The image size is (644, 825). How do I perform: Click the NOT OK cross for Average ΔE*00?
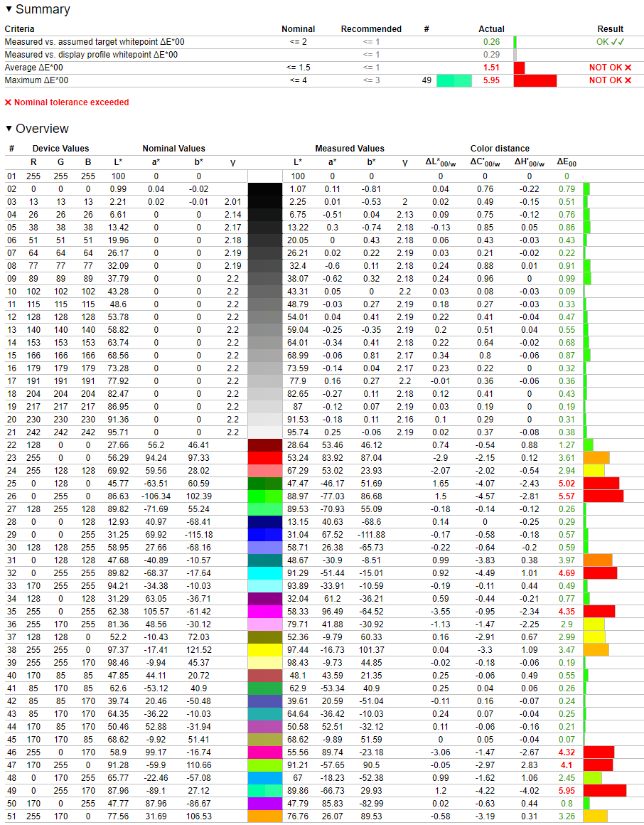(628, 68)
